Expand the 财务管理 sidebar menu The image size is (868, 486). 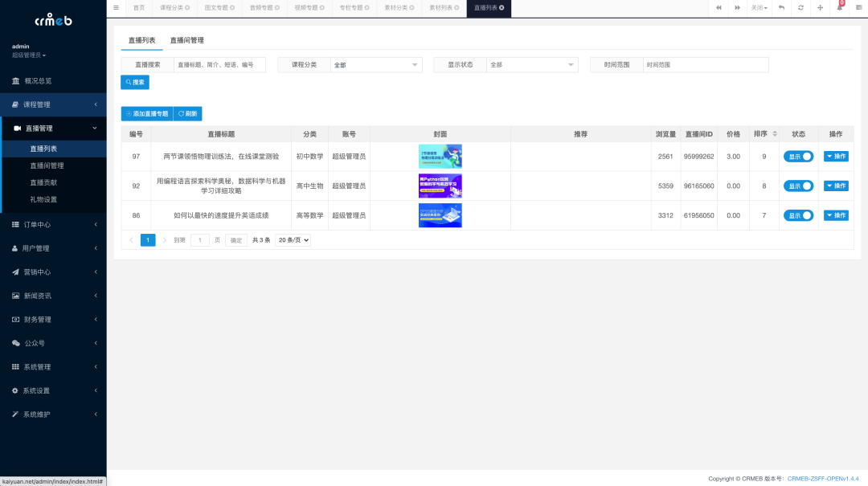click(x=53, y=320)
